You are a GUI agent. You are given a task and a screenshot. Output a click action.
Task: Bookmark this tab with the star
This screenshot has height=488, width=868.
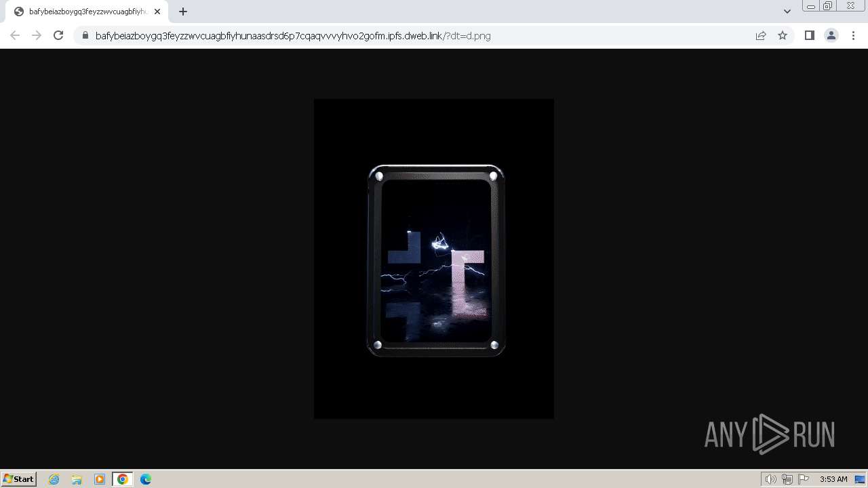tap(783, 36)
